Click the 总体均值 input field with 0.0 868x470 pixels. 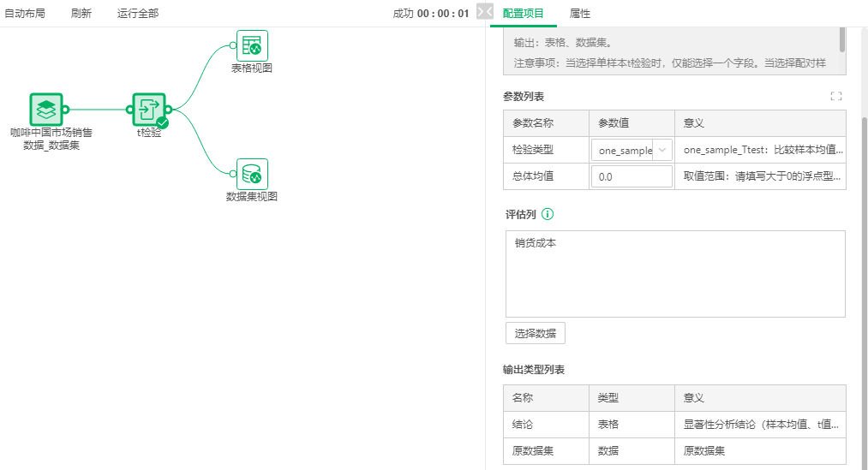[x=632, y=176]
